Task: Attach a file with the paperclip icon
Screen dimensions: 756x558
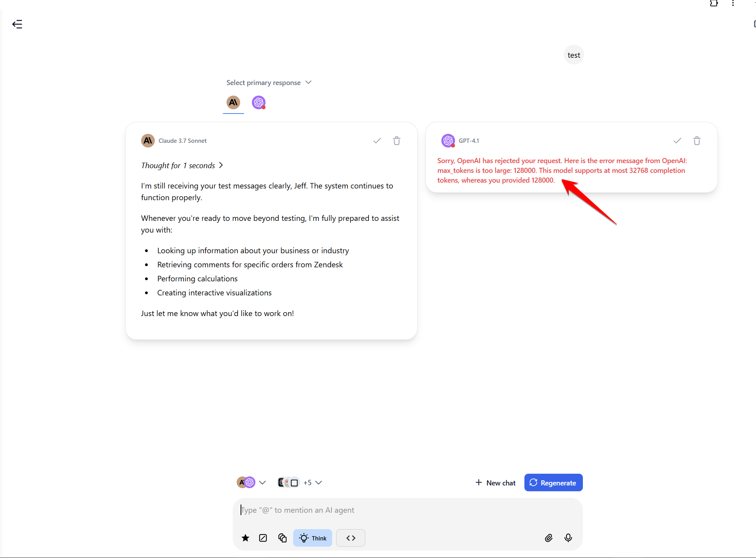Action: click(549, 538)
